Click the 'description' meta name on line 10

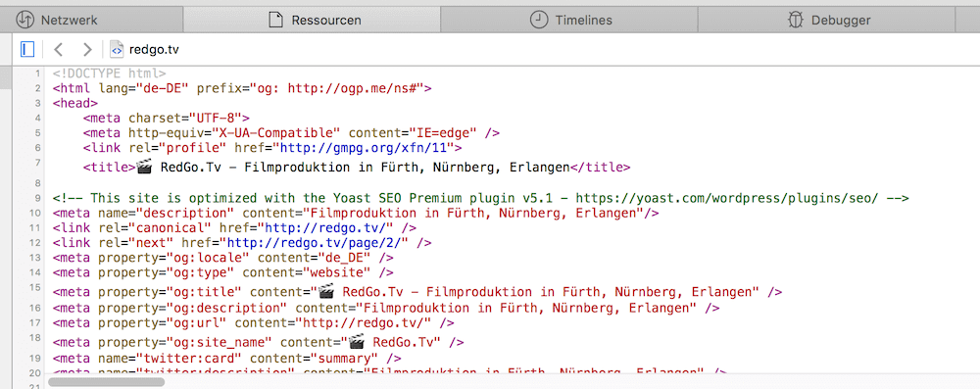tap(185, 214)
